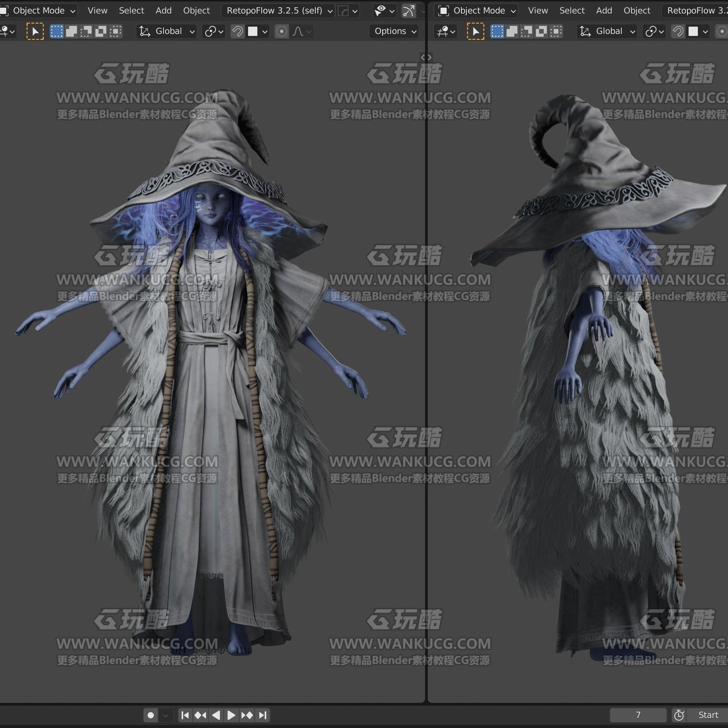Jump to next keyframe
Image resolution: width=728 pixels, height=728 pixels.
click(x=247, y=715)
